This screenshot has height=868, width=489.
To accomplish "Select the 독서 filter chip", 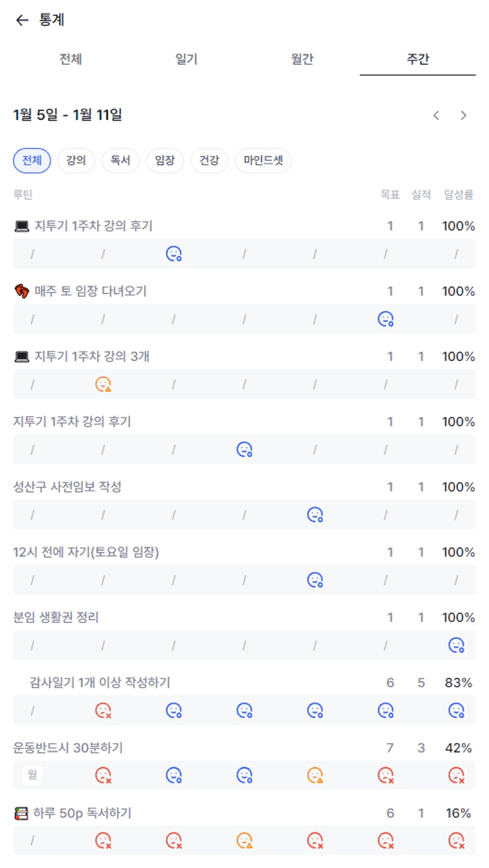I will click(x=120, y=160).
